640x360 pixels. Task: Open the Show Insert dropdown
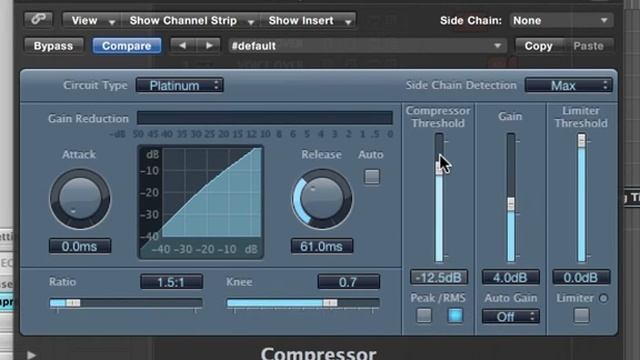[308, 20]
